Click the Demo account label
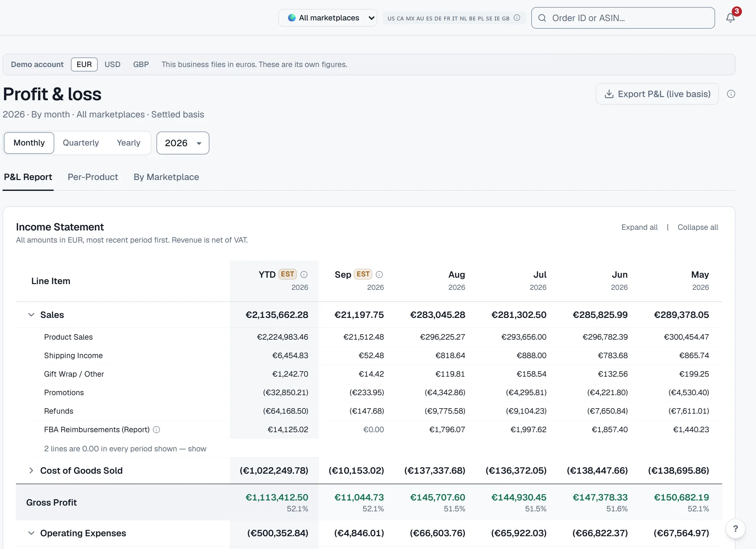The height and width of the screenshot is (549, 756). pyautogui.click(x=37, y=64)
